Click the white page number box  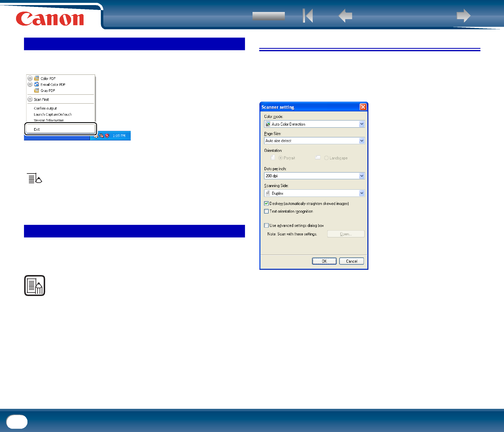[x=17, y=422]
